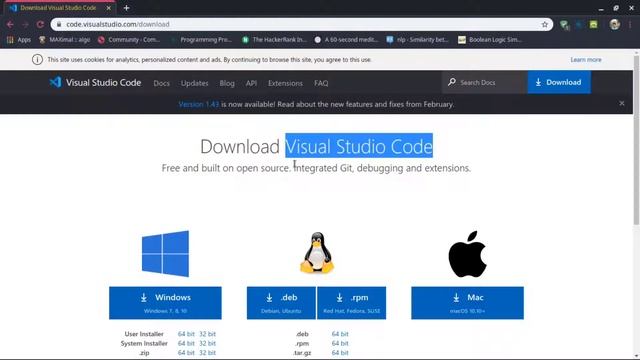Bookmark this page with the star icon

[544, 24]
